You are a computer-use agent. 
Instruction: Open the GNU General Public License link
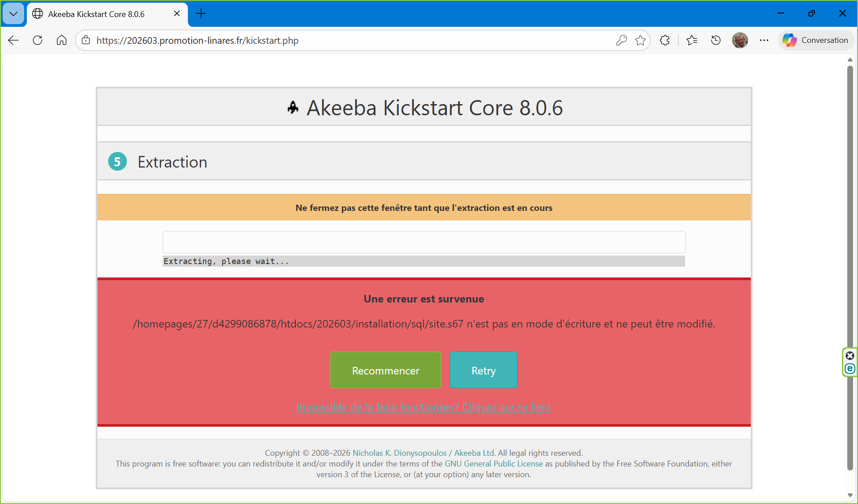coord(493,464)
